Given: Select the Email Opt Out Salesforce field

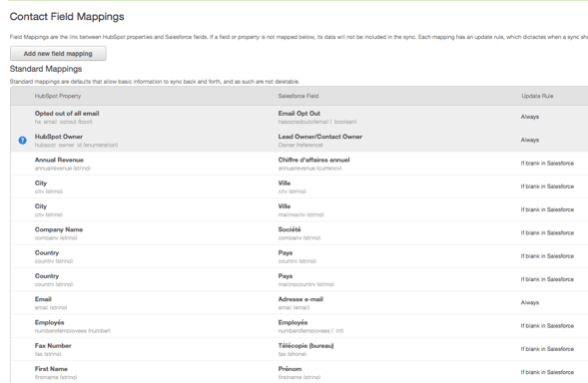Looking at the screenshot, I should coord(299,113).
